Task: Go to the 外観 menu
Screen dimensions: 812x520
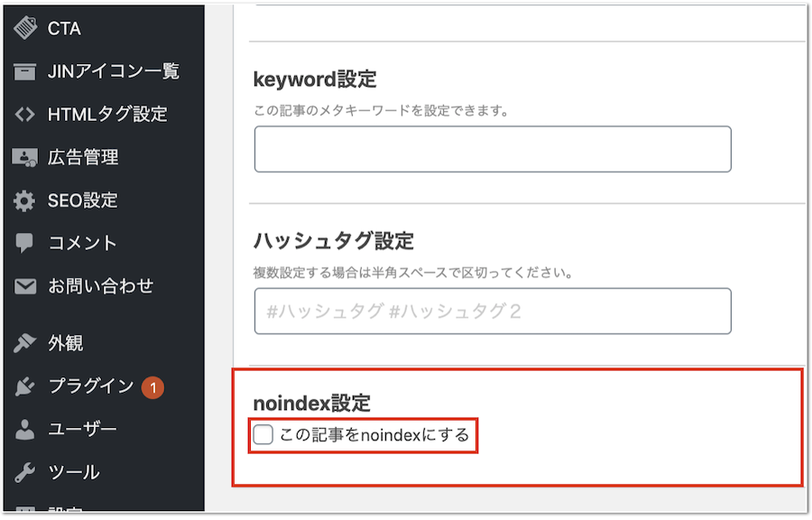Action: 65,343
